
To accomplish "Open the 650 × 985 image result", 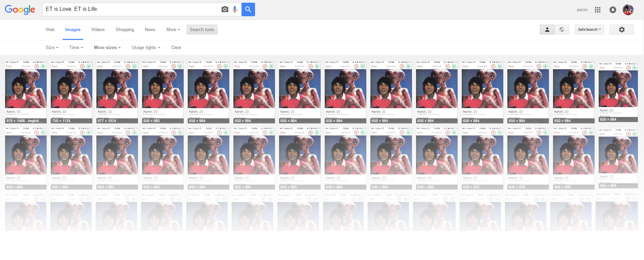I will click(x=163, y=92).
